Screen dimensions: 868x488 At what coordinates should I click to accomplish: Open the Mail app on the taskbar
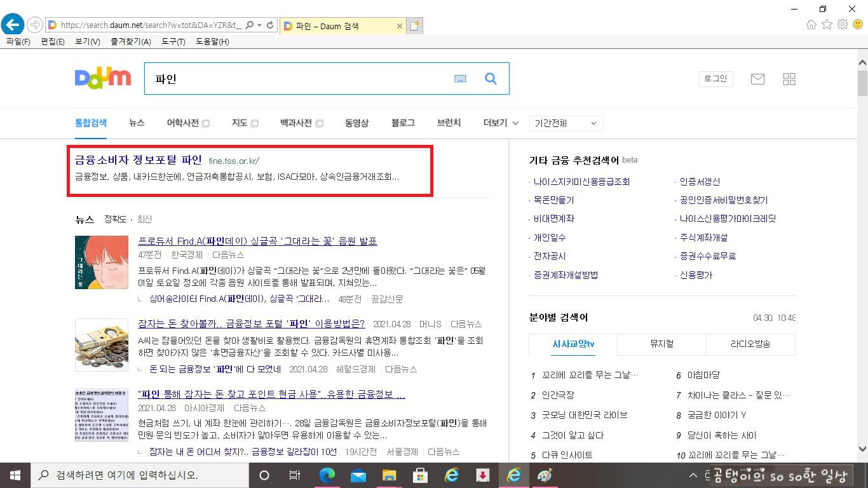358,475
